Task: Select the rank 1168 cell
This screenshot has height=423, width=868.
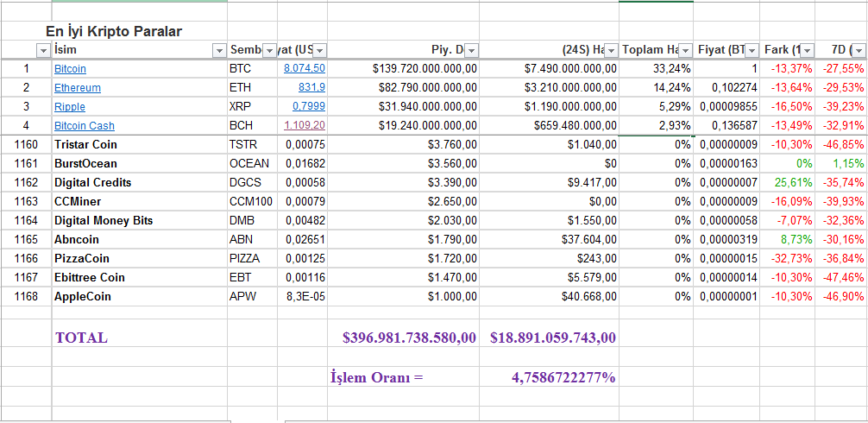Action: point(27,296)
